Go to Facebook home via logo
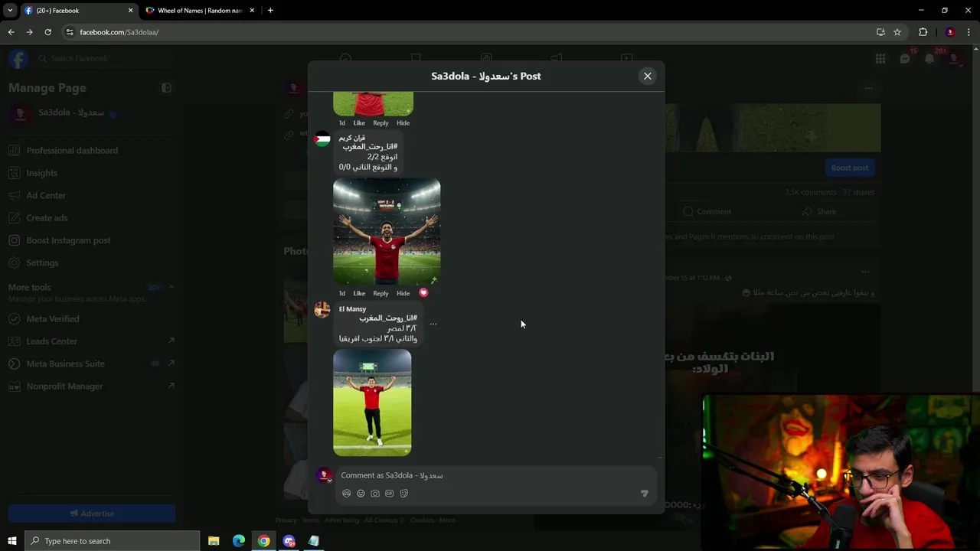980x551 pixels. tap(18, 58)
